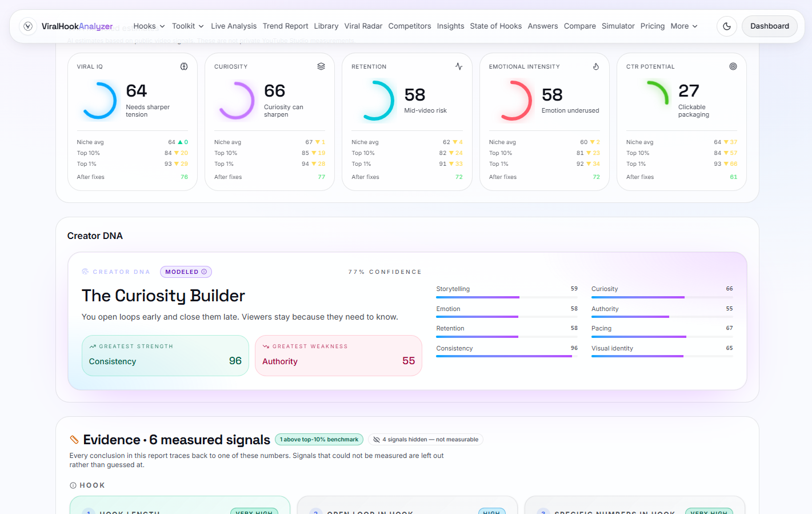Click the ViralHookAnalyzer logo icon
Screen dimensions: 812x514
click(28, 26)
